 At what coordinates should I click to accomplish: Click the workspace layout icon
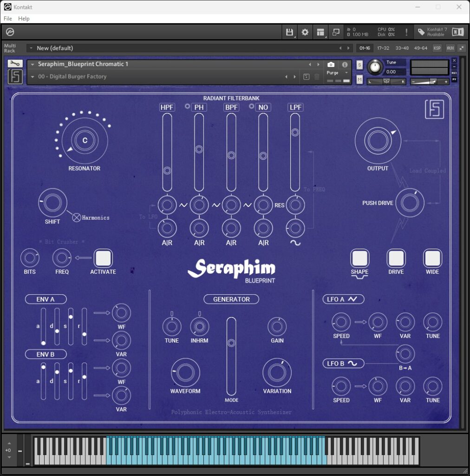tap(320, 32)
